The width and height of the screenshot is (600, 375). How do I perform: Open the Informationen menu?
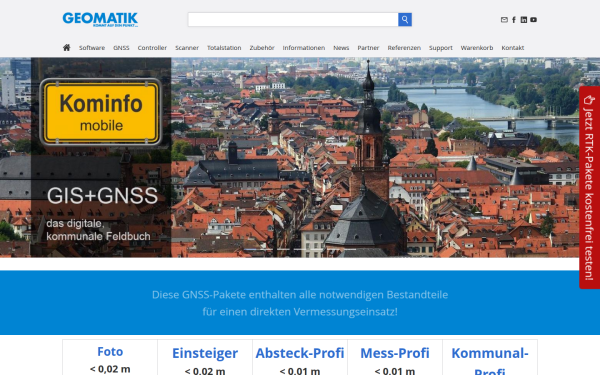click(304, 48)
